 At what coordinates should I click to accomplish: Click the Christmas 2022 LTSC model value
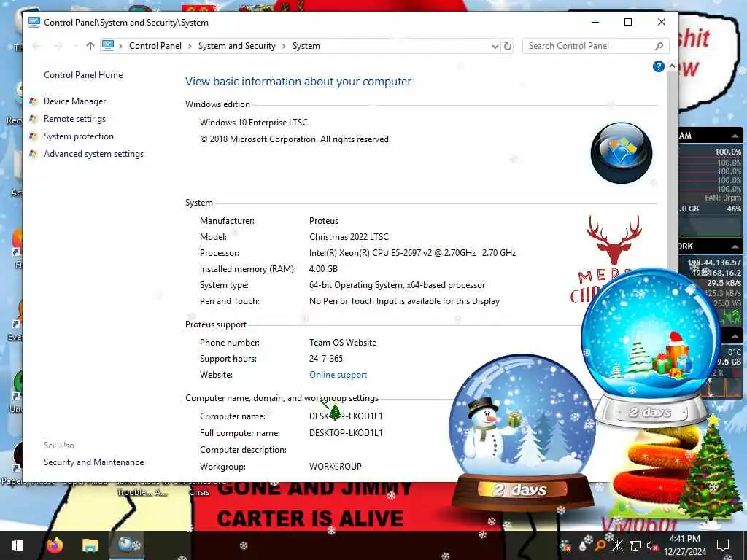(349, 237)
